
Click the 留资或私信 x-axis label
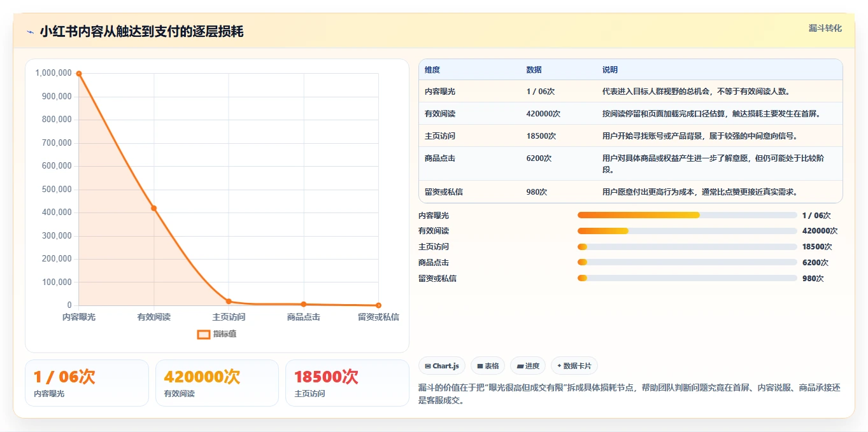(x=378, y=317)
